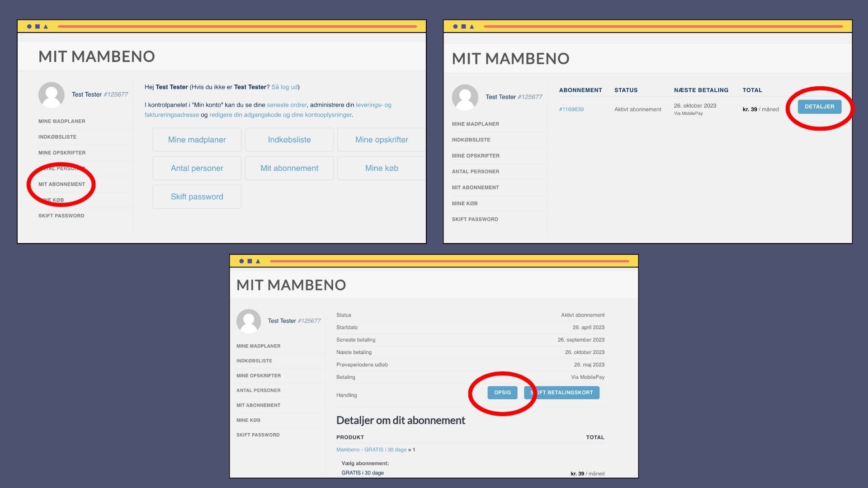868x488 pixels.
Task: Follow the 'seneste ordrer' link
Action: pyautogui.click(x=287, y=105)
